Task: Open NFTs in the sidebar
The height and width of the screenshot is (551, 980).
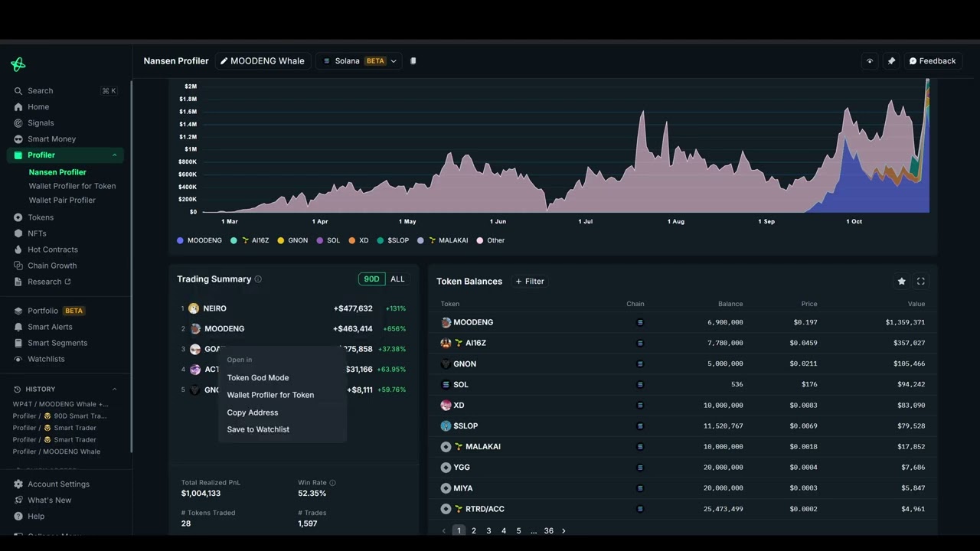Action: click(x=37, y=233)
